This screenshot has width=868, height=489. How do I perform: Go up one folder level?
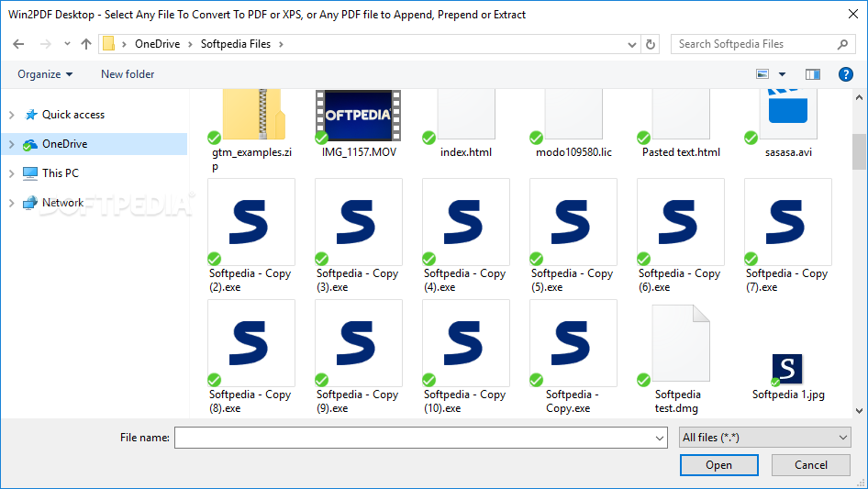pos(86,44)
